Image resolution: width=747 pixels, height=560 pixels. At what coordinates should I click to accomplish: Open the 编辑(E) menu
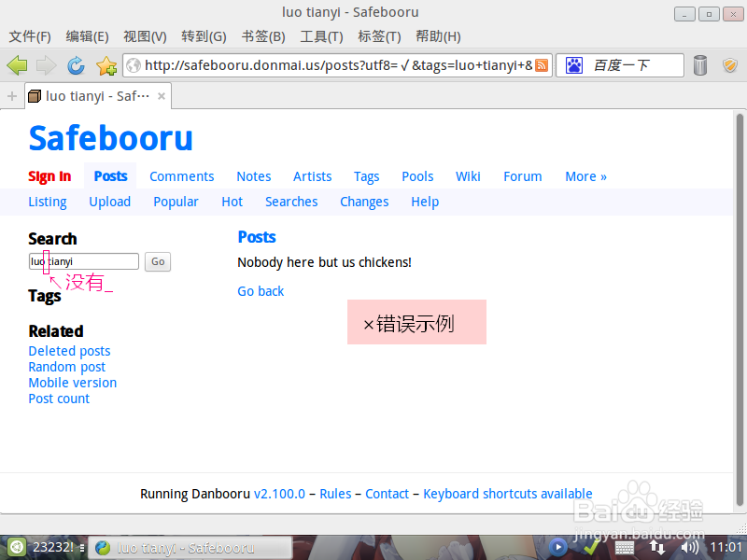(87, 36)
